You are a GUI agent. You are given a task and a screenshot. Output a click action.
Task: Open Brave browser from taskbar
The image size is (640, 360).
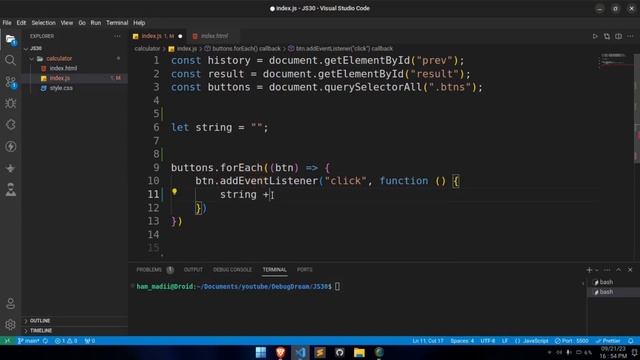pyautogui.click(x=280, y=352)
